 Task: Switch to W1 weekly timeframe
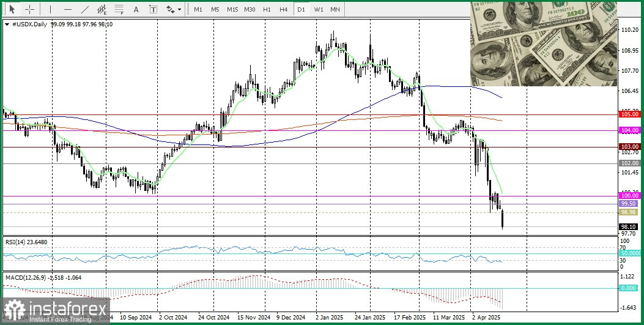(x=318, y=9)
